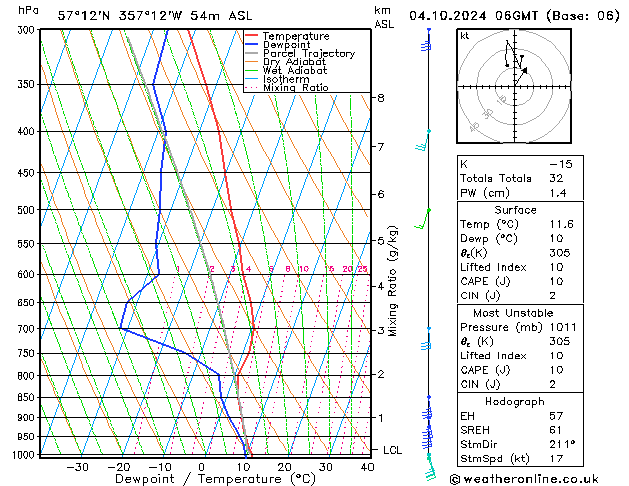This screenshot has width=629, height=486.
Task: Click the '1' km altitude label
Action: pyautogui.click(x=381, y=418)
